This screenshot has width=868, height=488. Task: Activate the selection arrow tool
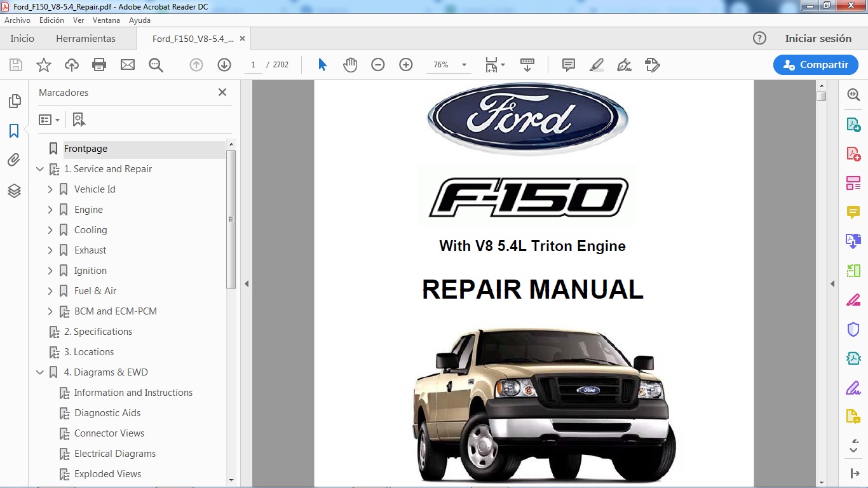click(x=322, y=65)
